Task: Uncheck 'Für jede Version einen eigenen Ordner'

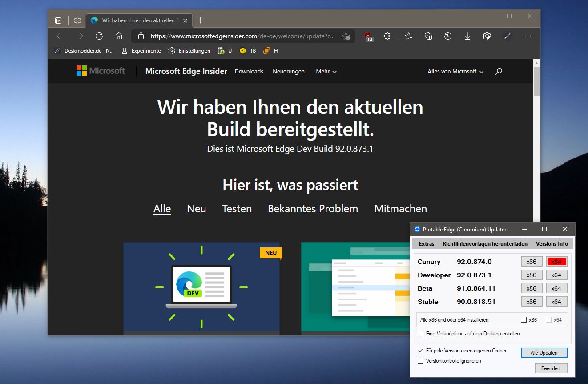Action: [421, 351]
